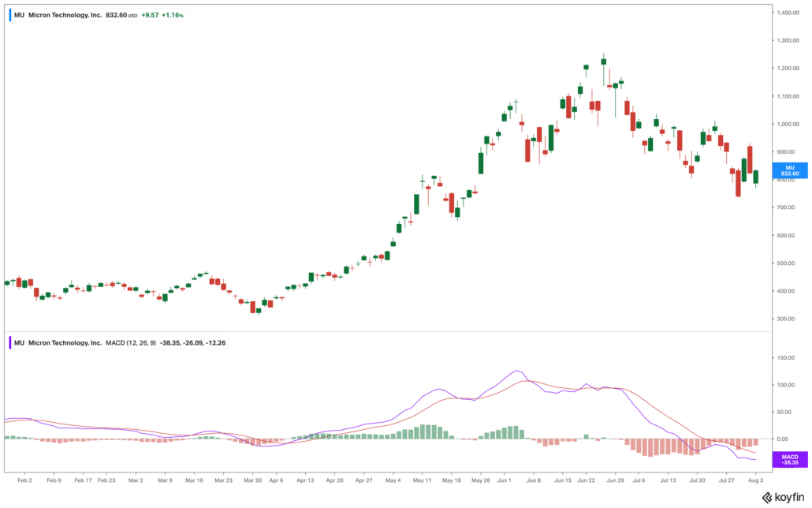Click the 50.00 MACD axis label

784,412
